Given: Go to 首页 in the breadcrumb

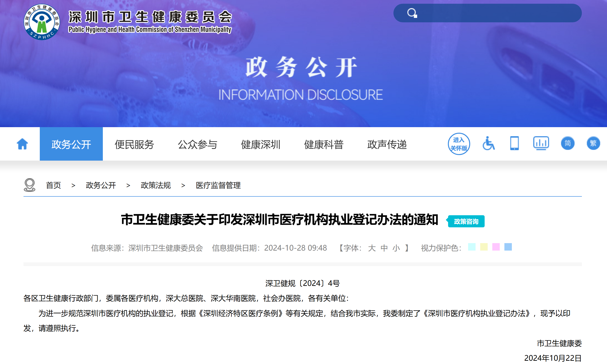Looking at the screenshot, I should [x=53, y=185].
